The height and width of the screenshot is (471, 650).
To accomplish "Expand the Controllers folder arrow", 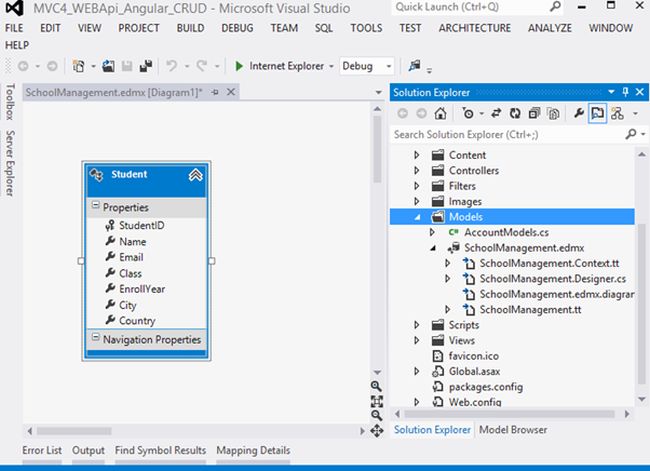I will 417,170.
